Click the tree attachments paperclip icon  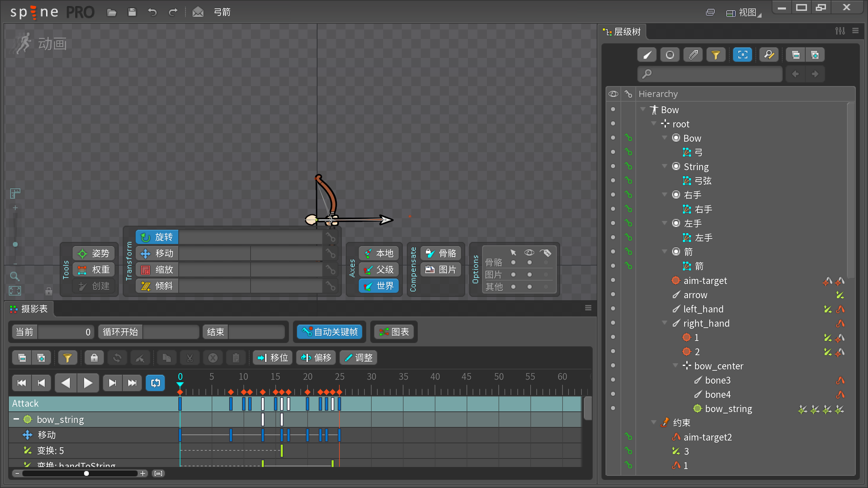693,55
